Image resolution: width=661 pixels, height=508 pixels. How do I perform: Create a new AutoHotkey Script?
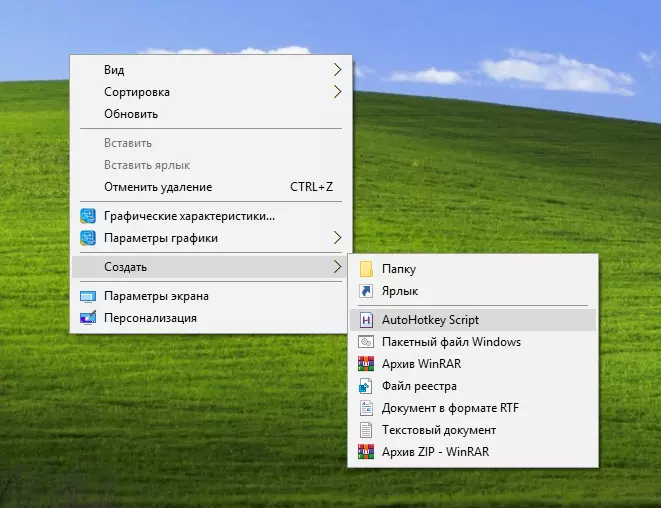[x=473, y=320]
